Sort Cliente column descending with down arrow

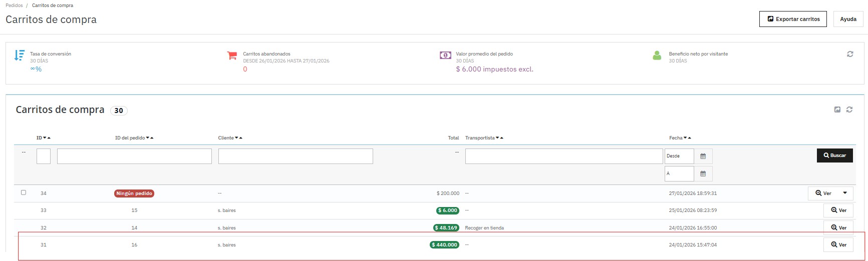point(236,138)
